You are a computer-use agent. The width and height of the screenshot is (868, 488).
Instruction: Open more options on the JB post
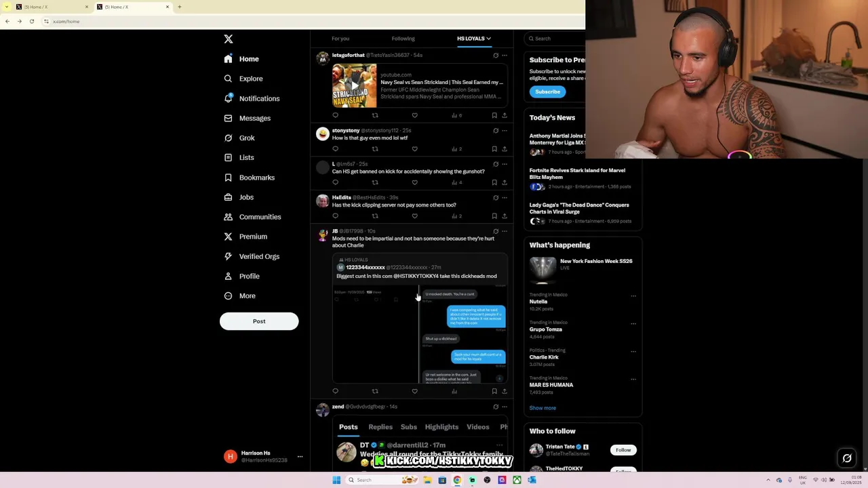pos(505,231)
